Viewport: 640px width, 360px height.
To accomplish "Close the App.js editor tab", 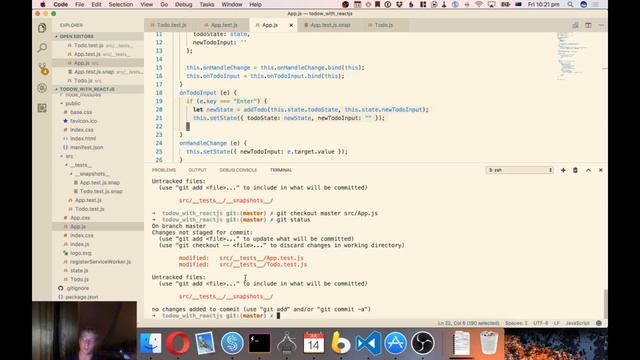I will tap(291, 25).
